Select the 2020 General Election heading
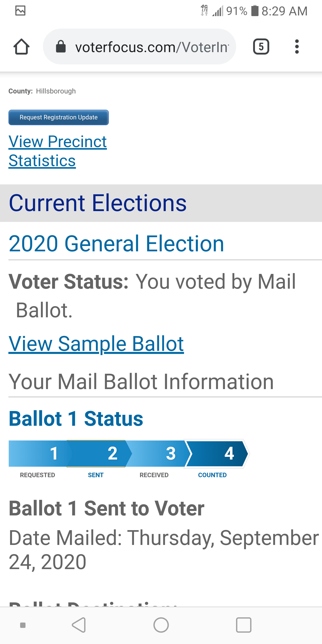Screen dimensions: 322x644 (x=116, y=243)
